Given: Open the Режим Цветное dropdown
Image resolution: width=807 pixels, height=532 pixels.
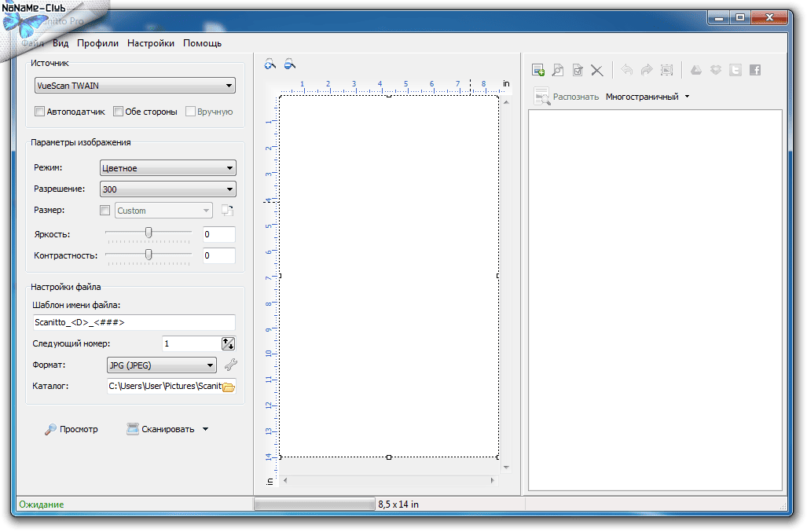Looking at the screenshot, I should [x=168, y=167].
